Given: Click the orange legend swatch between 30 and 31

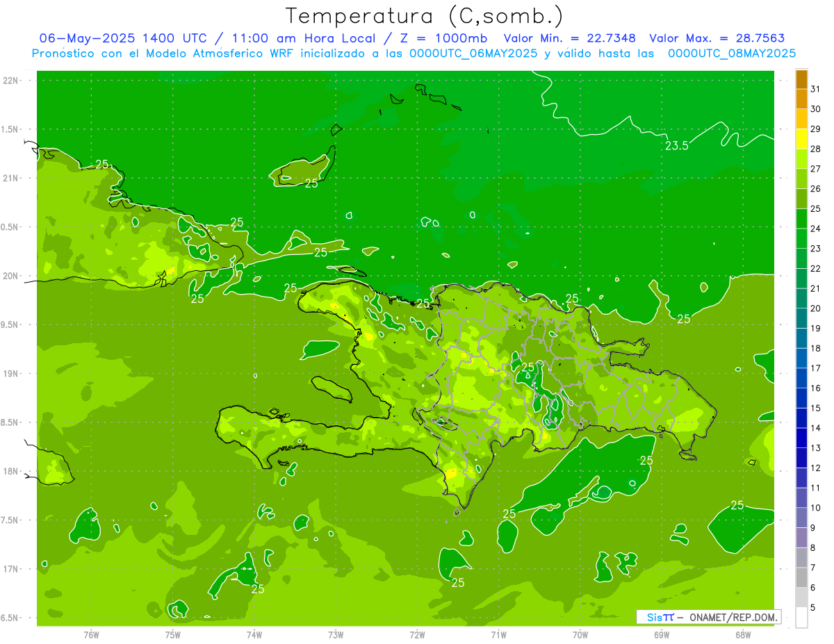Looking at the screenshot, I should [801, 99].
